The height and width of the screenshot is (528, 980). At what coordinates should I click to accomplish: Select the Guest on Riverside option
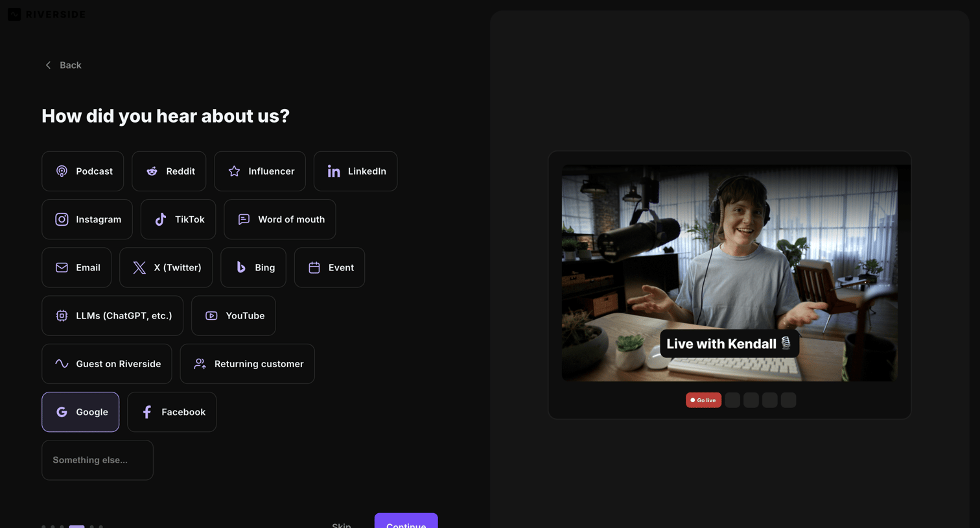[x=107, y=364]
